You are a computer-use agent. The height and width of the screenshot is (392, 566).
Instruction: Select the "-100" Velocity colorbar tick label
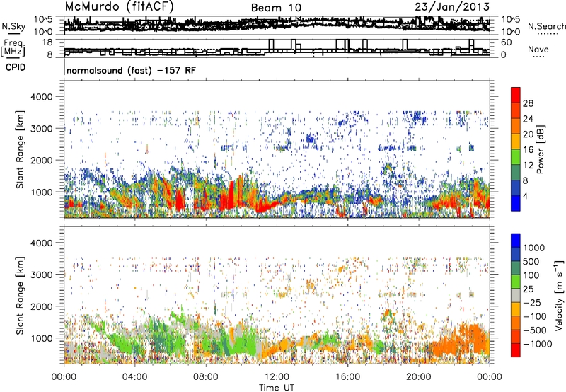tap(535, 316)
